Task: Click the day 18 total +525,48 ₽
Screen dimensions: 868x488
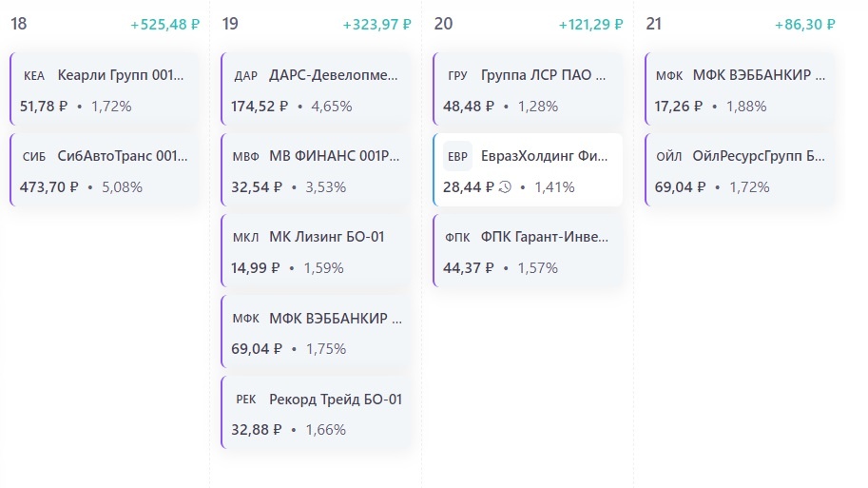Action: click(x=165, y=25)
